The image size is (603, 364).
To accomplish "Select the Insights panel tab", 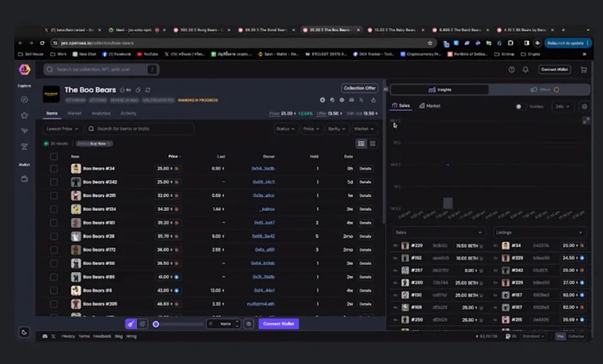I will coord(440,89).
